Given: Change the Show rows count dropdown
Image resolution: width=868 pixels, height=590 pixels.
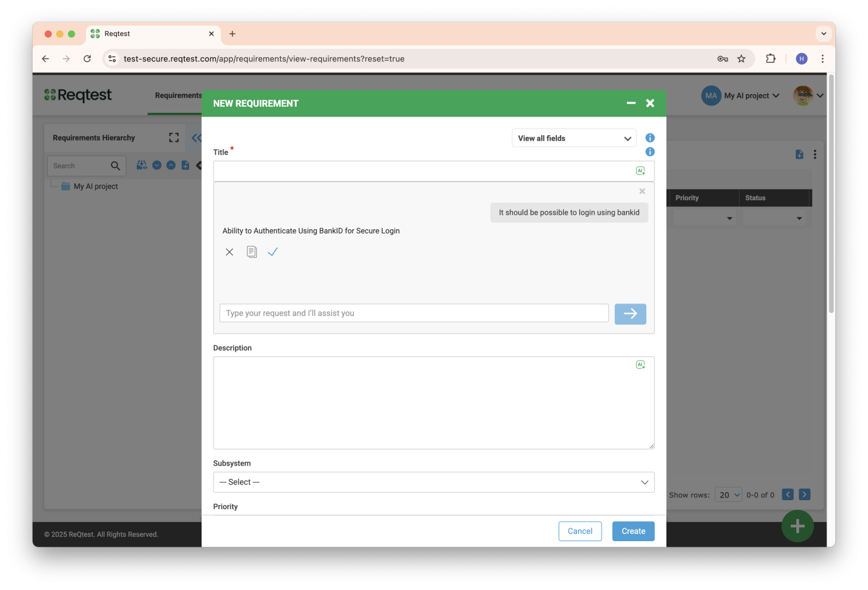Looking at the screenshot, I should (728, 495).
